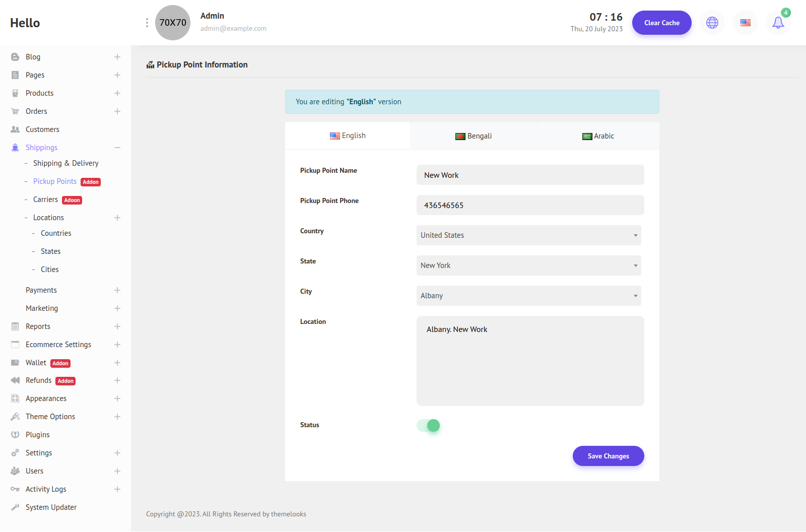The width and height of the screenshot is (806, 532).
Task: Open the Country dropdown
Action: click(x=528, y=235)
